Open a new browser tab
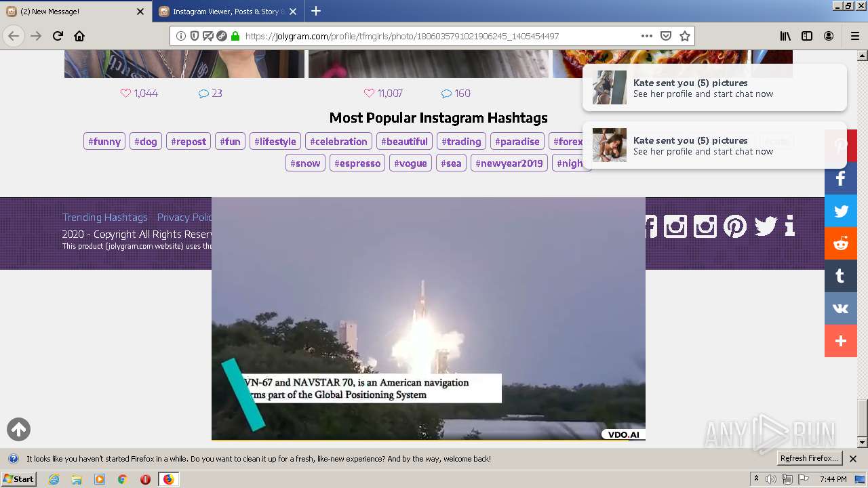Image resolution: width=868 pixels, height=488 pixels. tap(316, 11)
